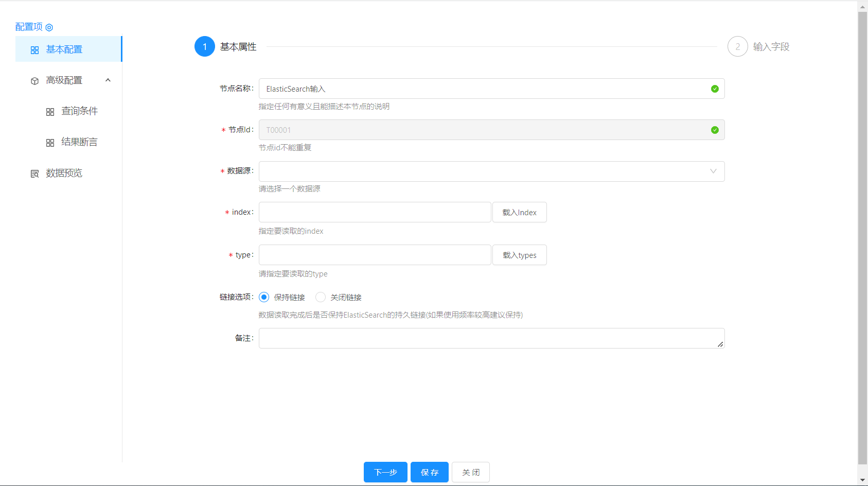The width and height of the screenshot is (868, 486).
Task: Open the 数据源 dropdown
Action: [x=491, y=171]
